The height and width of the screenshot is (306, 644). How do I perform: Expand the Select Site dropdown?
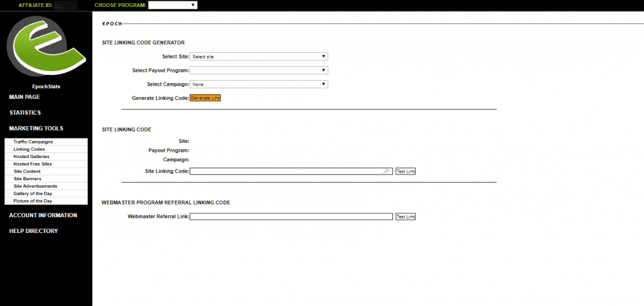coord(258,57)
